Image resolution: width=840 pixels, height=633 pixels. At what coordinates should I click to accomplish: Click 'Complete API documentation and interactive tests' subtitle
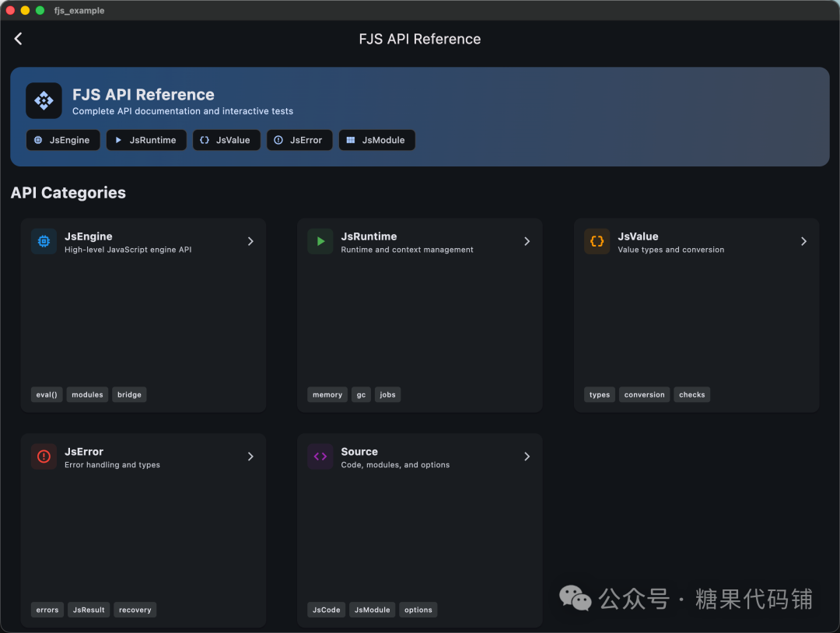(183, 111)
